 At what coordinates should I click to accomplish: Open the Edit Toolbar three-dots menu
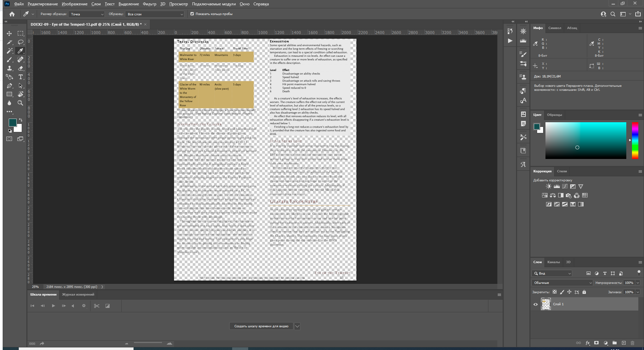coord(9,112)
